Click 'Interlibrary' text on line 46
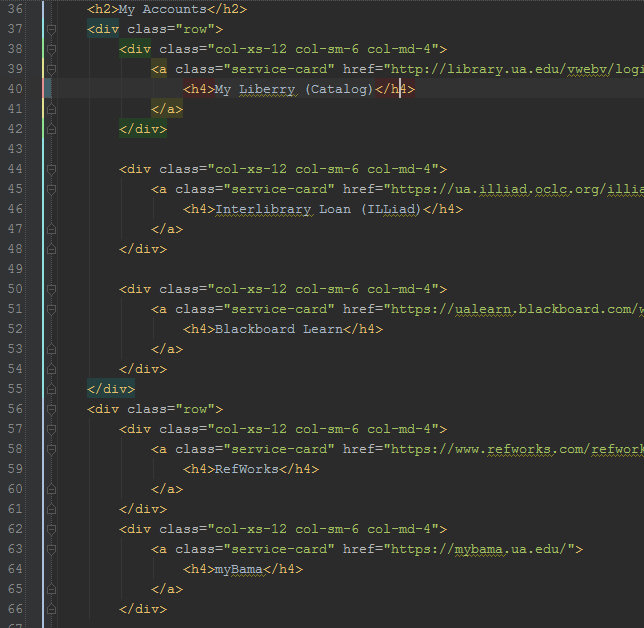This screenshot has width=644, height=628. point(263,209)
